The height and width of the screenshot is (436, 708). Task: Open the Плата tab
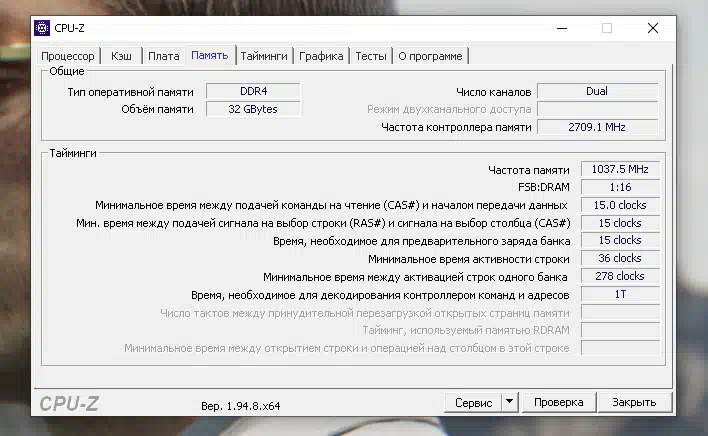click(x=163, y=56)
